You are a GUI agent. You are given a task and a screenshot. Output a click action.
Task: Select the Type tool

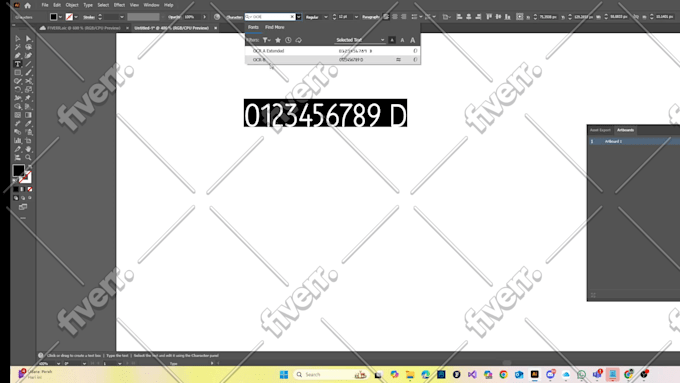click(x=18, y=64)
